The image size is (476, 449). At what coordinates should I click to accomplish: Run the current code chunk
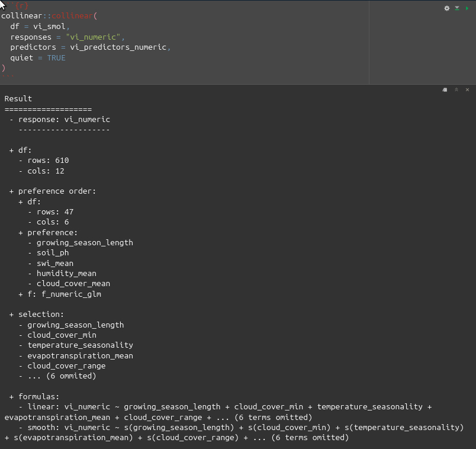click(467, 8)
